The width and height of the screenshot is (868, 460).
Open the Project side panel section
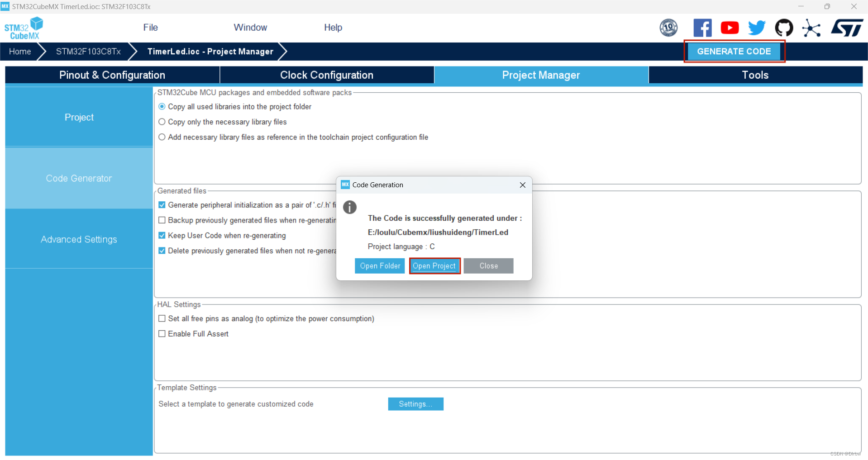pyautogui.click(x=79, y=117)
